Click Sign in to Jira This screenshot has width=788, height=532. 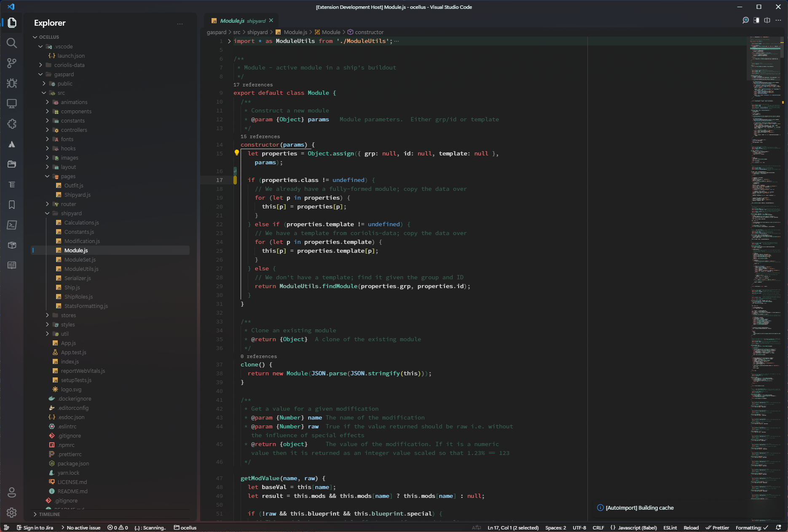point(35,527)
